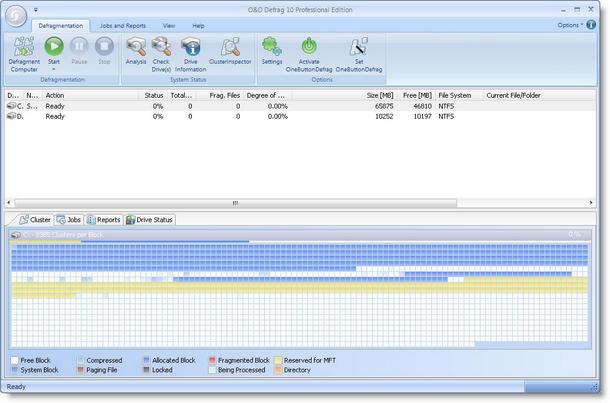Click the blue info icon beside Options
Viewport: 610px width, 403px height.
(x=591, y=25)
